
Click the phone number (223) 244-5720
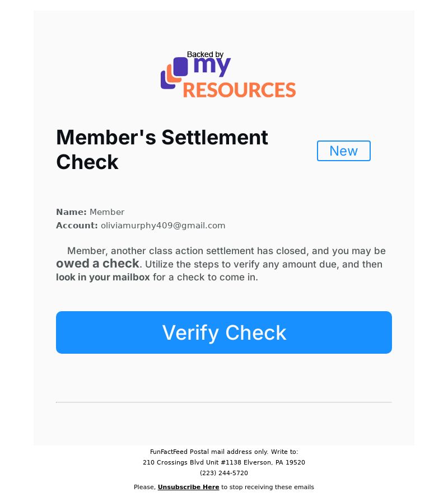click(x=224, y=473)
